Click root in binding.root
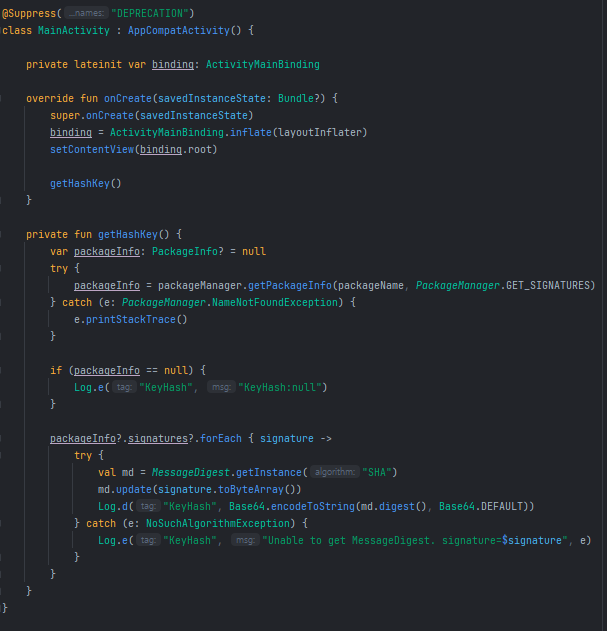The height and width of the screenshot is (631, 607). coord(200,149)
